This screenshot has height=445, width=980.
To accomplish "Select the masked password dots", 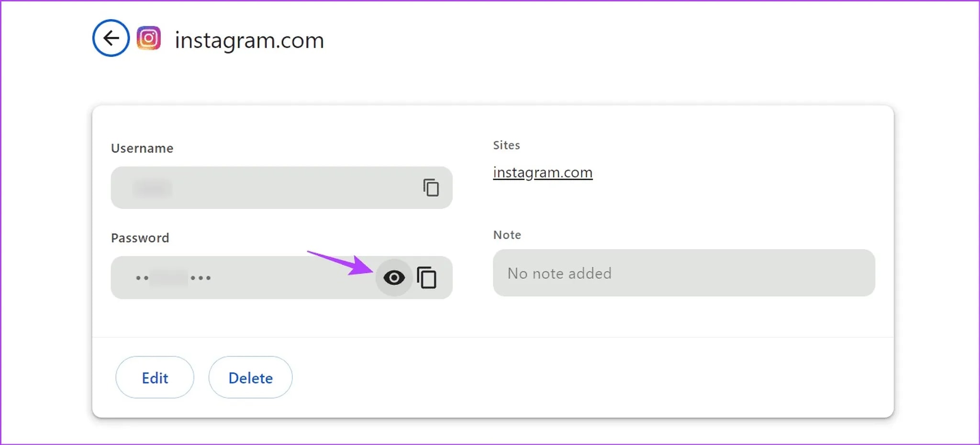I will (x=173, y=278).
